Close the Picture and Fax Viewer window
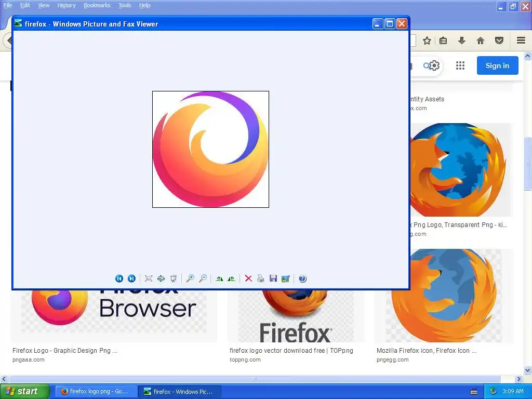The width and height of the screenshot is (532, 399). (x=402, y=24)
